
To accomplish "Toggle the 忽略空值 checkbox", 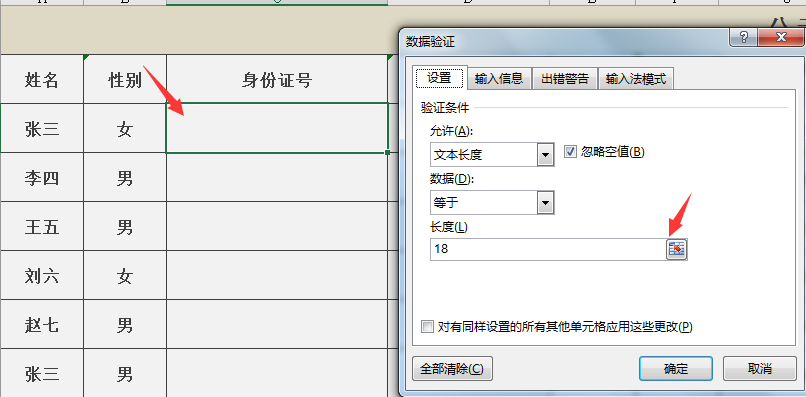I will (570, 152).
